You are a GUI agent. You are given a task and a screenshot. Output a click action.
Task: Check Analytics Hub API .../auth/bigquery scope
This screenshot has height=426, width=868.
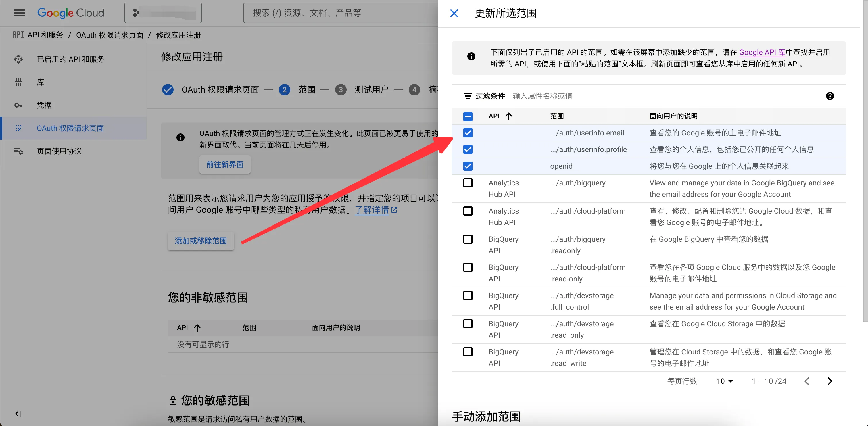click(468, 183)
